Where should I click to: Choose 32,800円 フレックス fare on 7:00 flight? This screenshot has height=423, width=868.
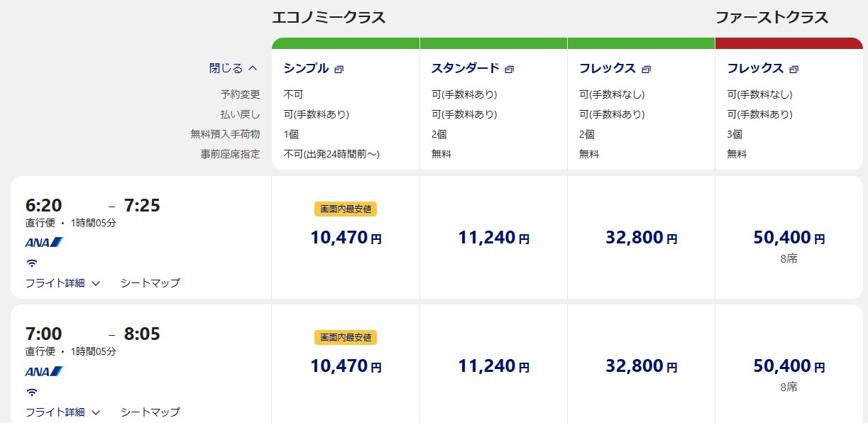coord(641,366)
